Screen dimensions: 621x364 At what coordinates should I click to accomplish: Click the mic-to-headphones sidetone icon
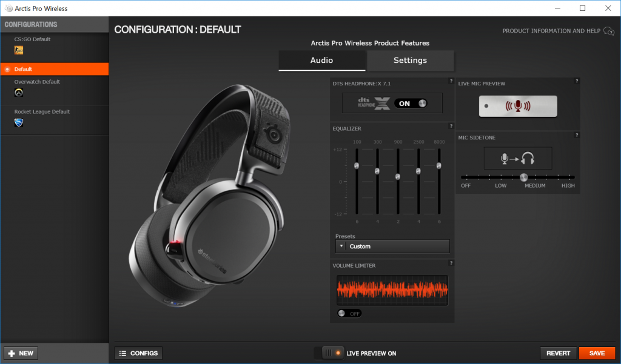[x=518, y=158]
